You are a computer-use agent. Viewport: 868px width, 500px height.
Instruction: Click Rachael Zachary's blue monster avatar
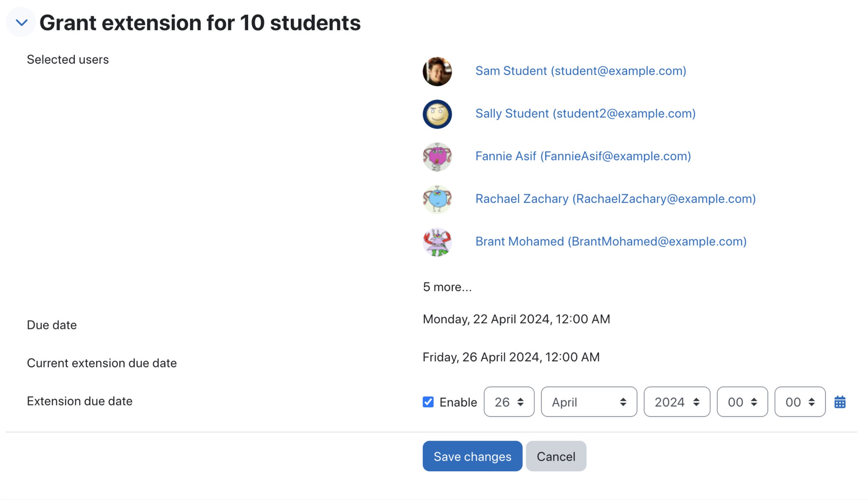click(x=437, y=199)
